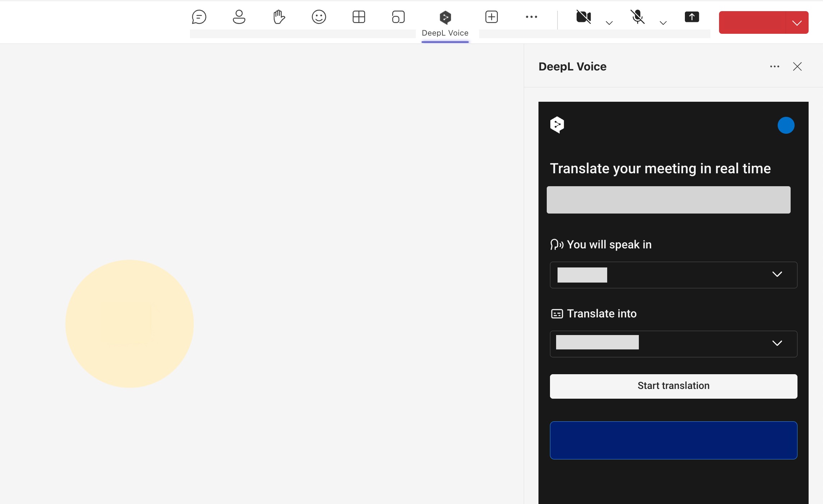The height and width of the screenshot is (504, 823).
Task: Change the gallery view layout
Action: click(x=359, y=17)
